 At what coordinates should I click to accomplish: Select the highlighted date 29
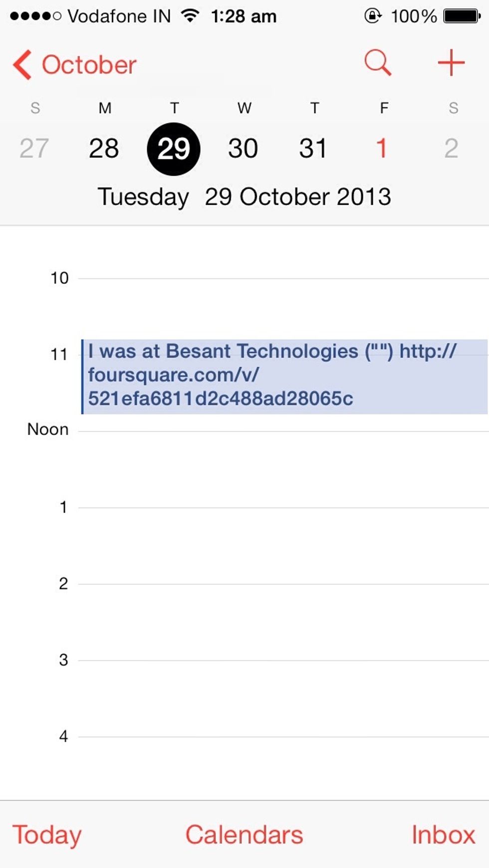tap(174, 149)
